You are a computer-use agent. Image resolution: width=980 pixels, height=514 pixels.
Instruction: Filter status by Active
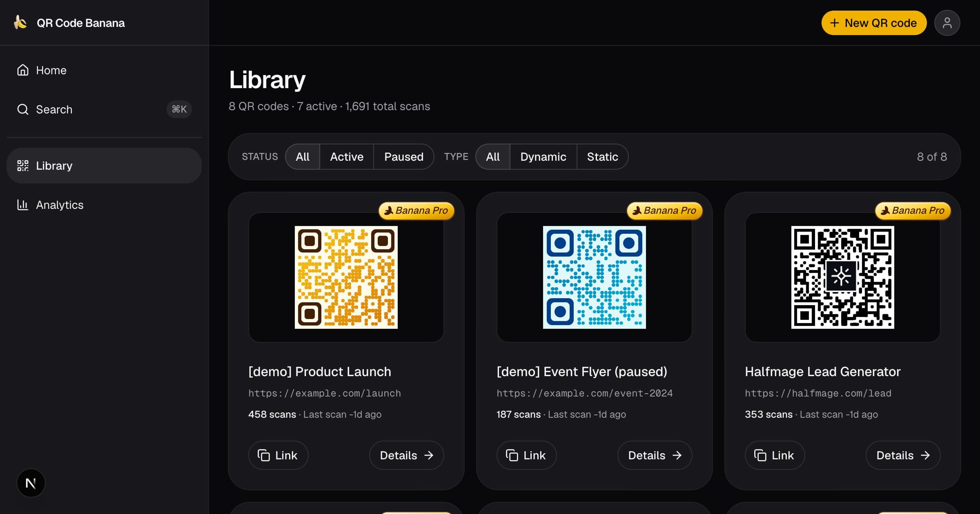(347, 157)
